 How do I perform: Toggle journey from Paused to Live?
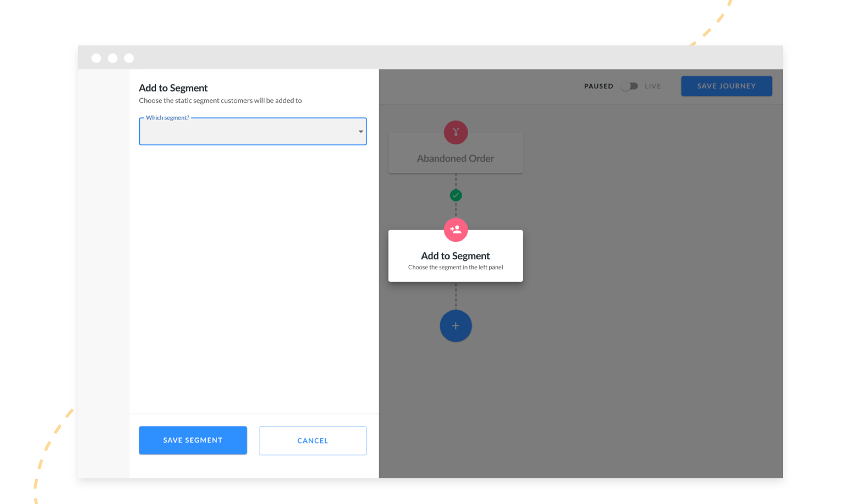point(630,86)
